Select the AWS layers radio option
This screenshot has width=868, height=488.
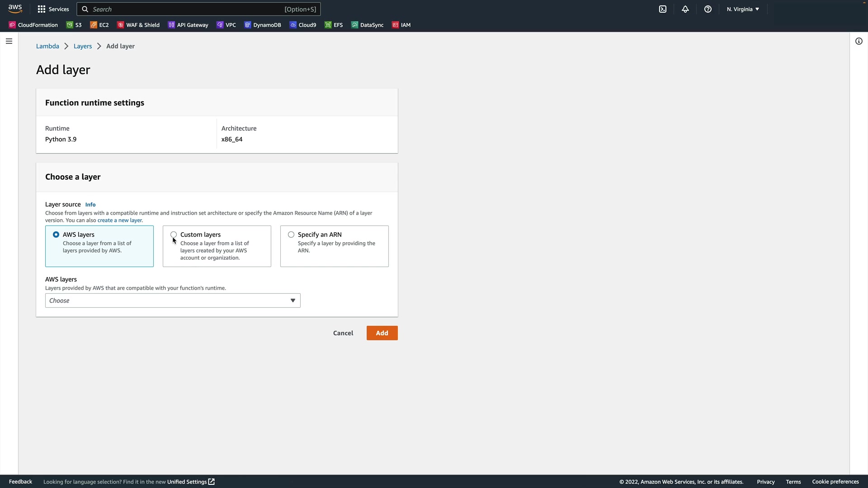coord(56,235)
